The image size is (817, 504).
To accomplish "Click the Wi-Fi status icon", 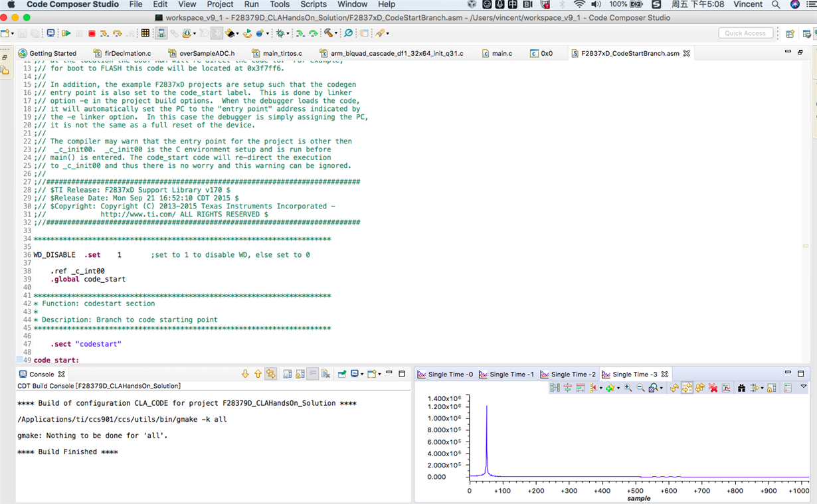I will [x=579, y=5].
